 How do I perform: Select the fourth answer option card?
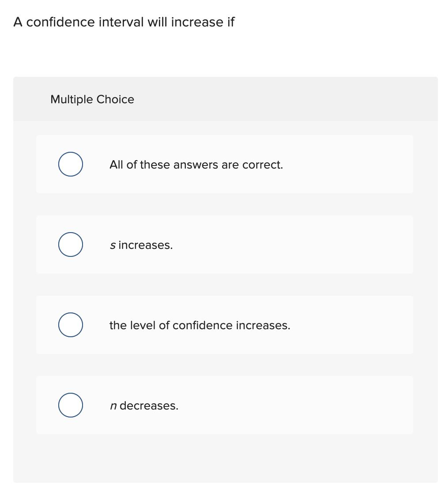point(224,405)
